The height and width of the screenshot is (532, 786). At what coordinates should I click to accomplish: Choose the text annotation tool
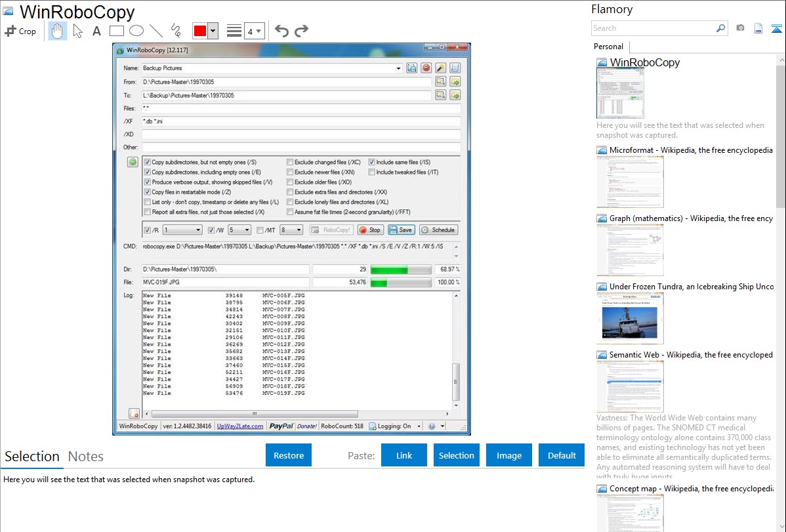[96, 31]
